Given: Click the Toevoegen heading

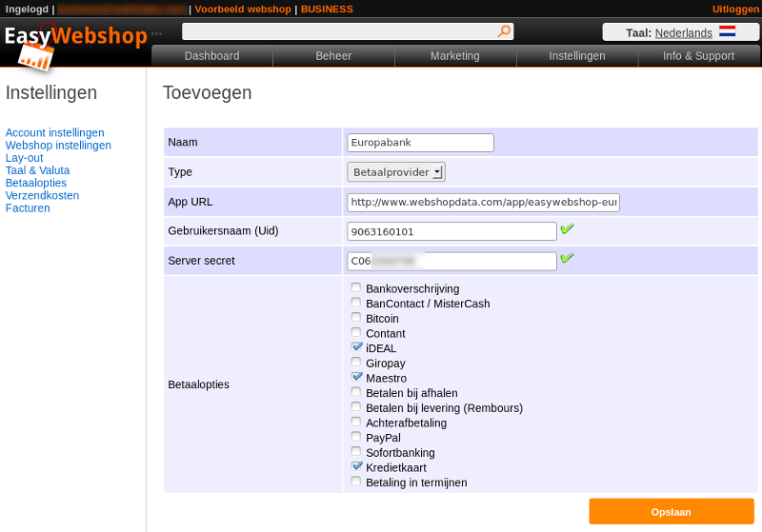Looking at the screenshot, I should point(207,92).
